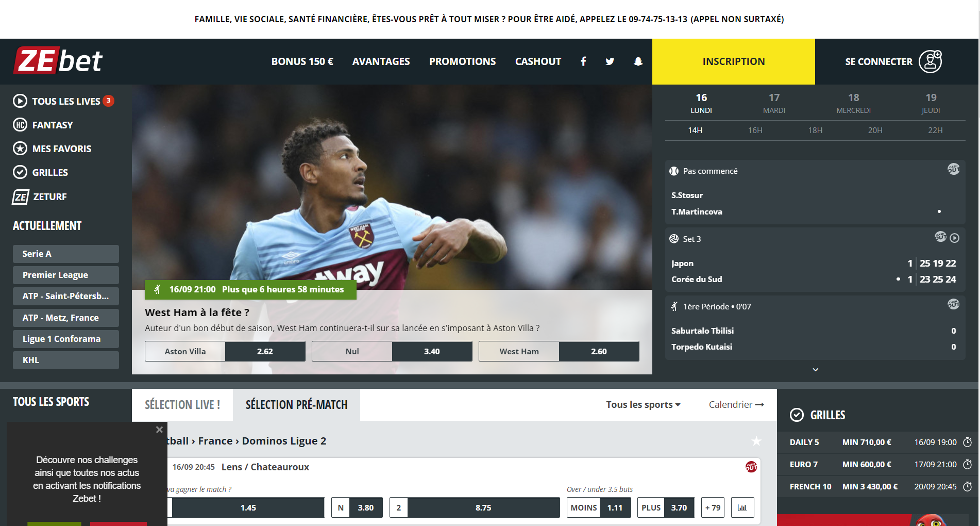The image size is (980, 526).
Task: Close the notifications popup
Action: click(159, 430)
